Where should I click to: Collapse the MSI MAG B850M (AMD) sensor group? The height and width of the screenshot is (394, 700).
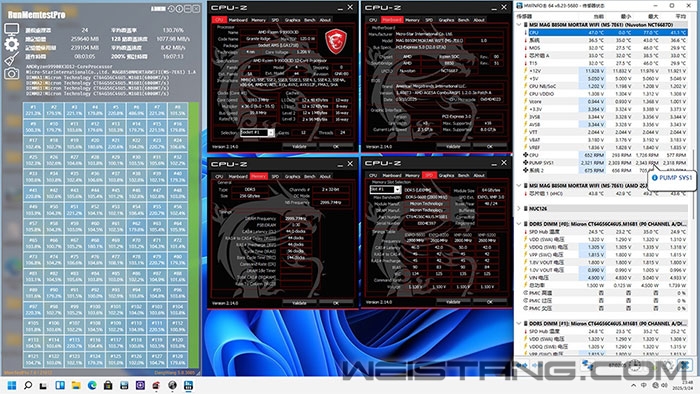click(519, 186)
